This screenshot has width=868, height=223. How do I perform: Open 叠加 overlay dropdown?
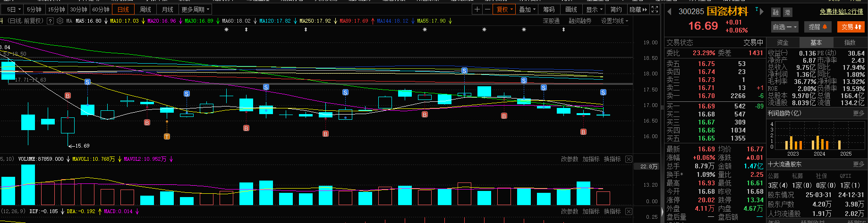click(528, 9)
